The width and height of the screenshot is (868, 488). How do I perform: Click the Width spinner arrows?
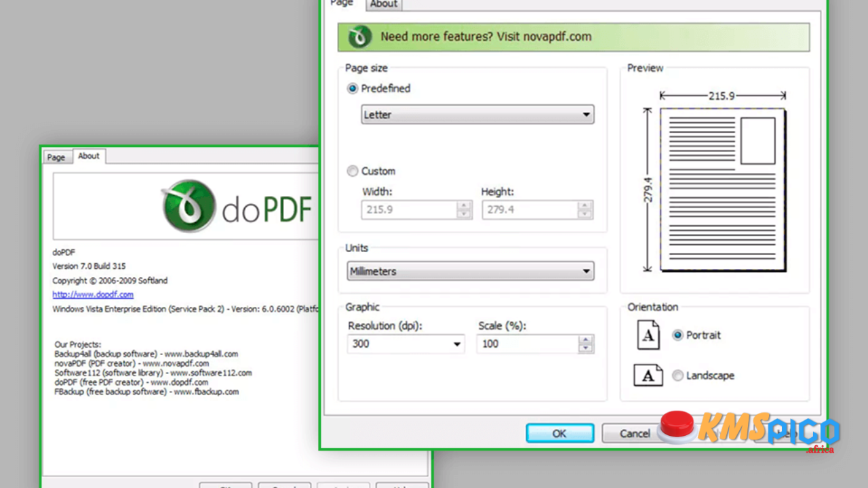(464, 209)
